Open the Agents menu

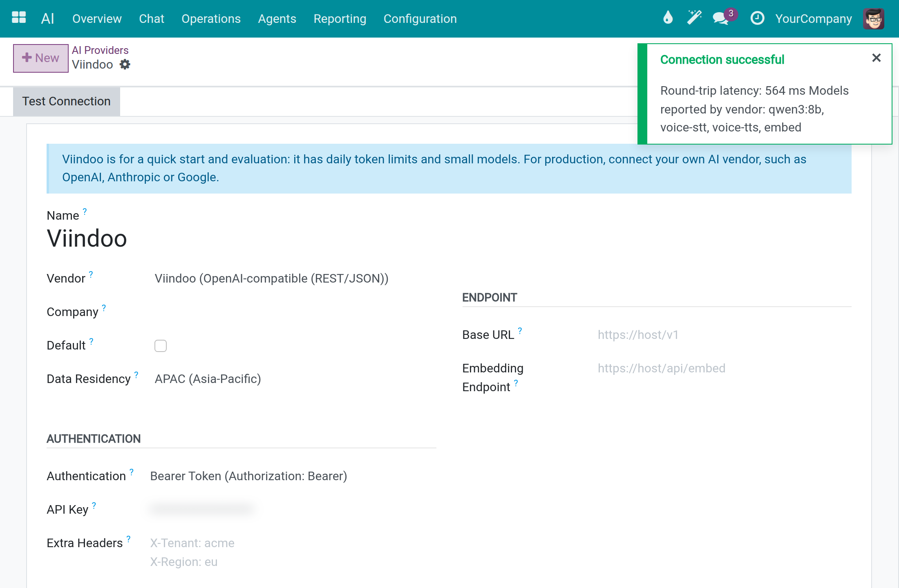tap(277, 19)
